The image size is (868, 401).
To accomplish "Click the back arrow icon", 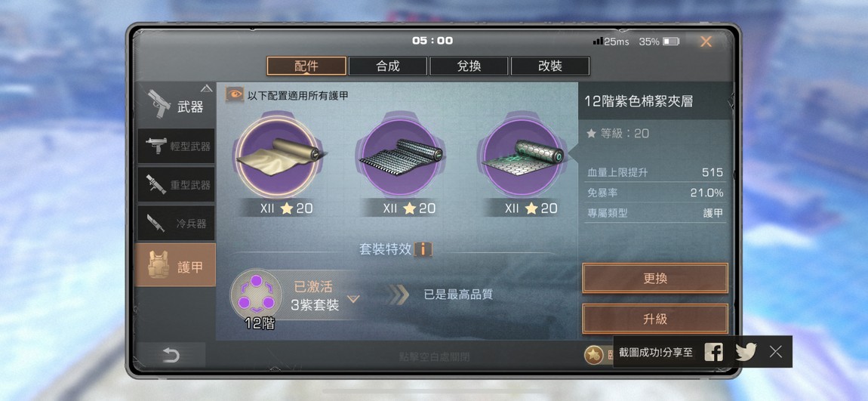I will pyautogui.click(x=171, y=356).
